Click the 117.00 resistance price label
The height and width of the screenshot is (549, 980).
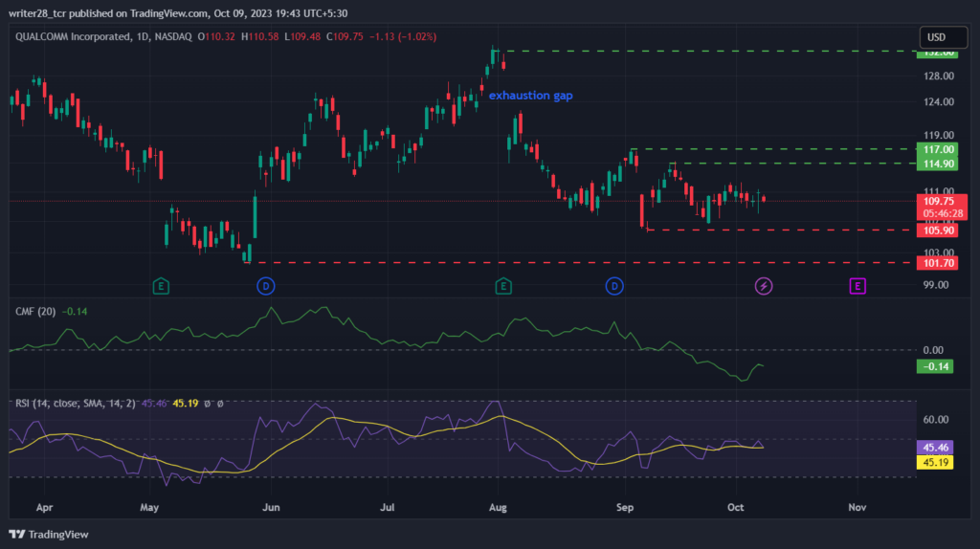point(937,149)
